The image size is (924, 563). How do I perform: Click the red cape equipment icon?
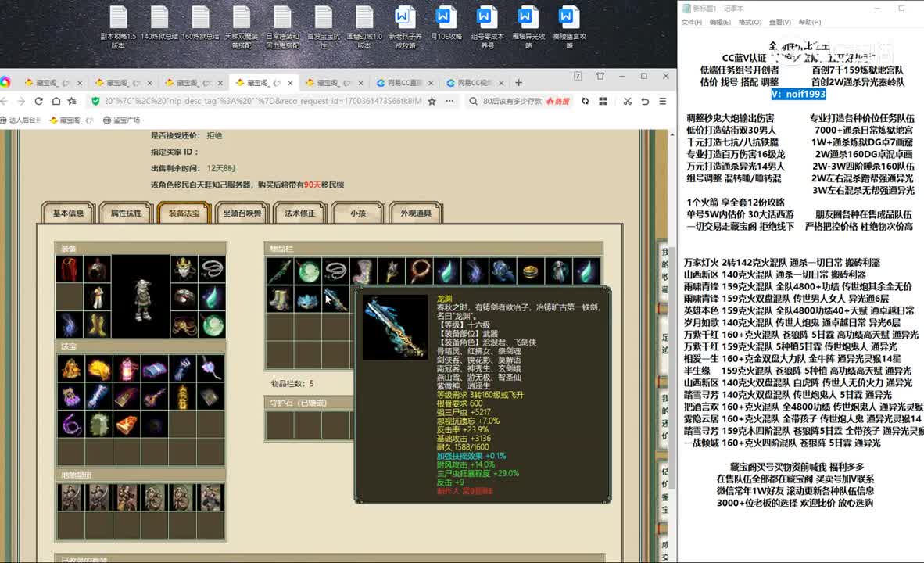[69, 270]
